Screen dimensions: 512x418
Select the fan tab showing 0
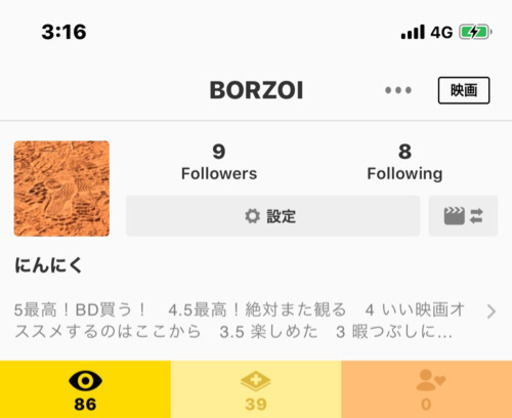(427, 389)
